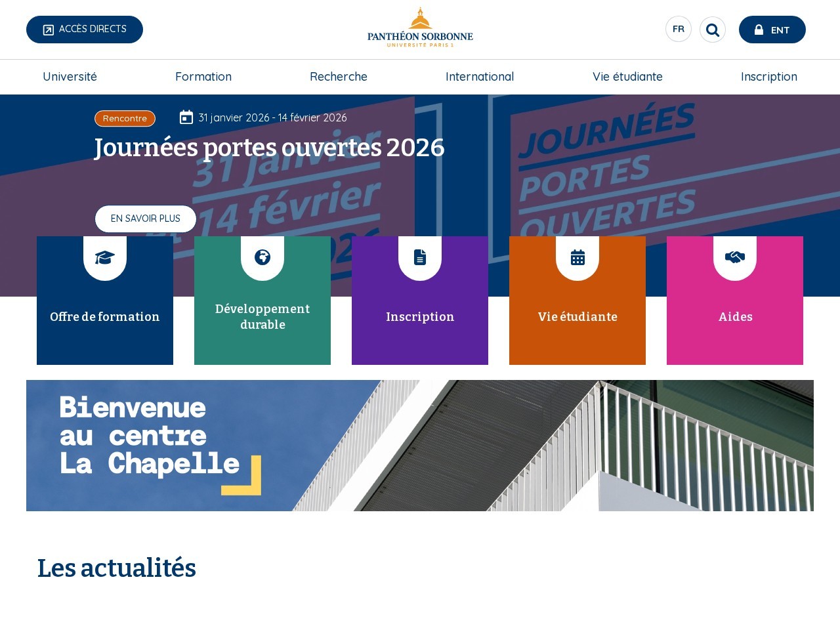Viewport: 840px width, 630px height.
Task: Expand the Formation menu
Action: [203, 77]
